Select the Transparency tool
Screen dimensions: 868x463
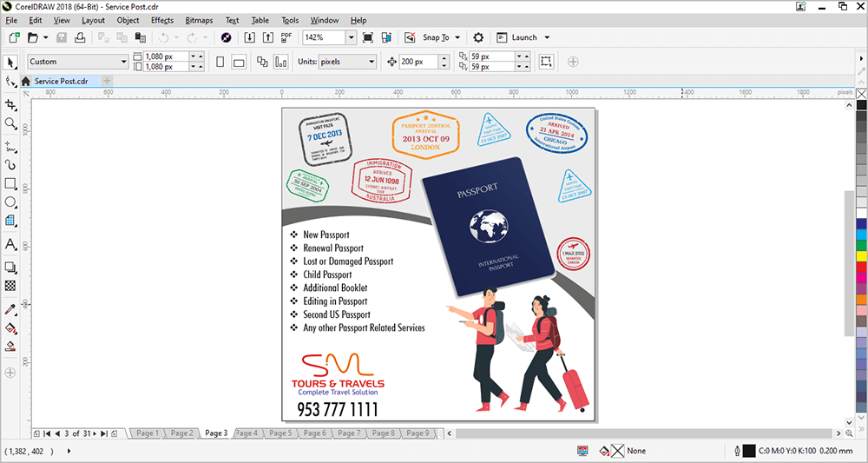pos(10,286)
